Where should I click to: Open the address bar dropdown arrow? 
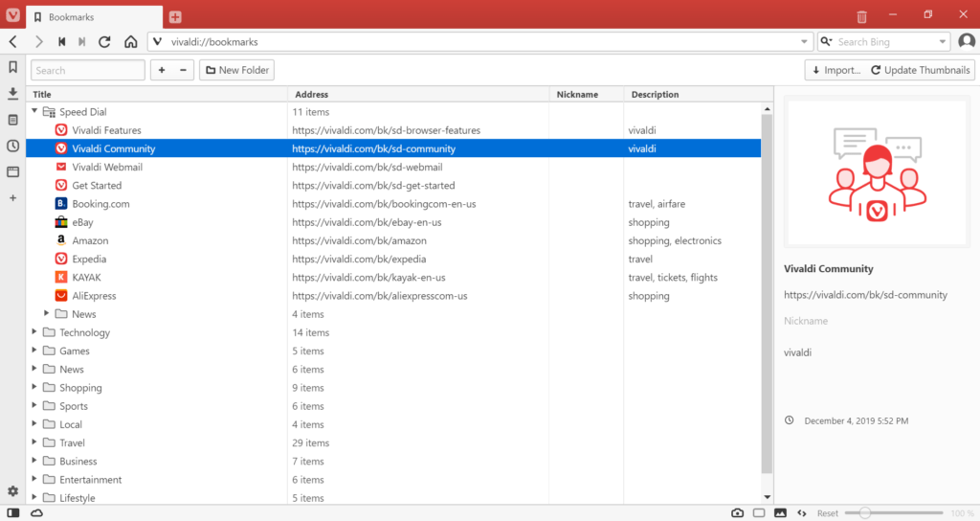pyautogui.click(x=804, y=42)
